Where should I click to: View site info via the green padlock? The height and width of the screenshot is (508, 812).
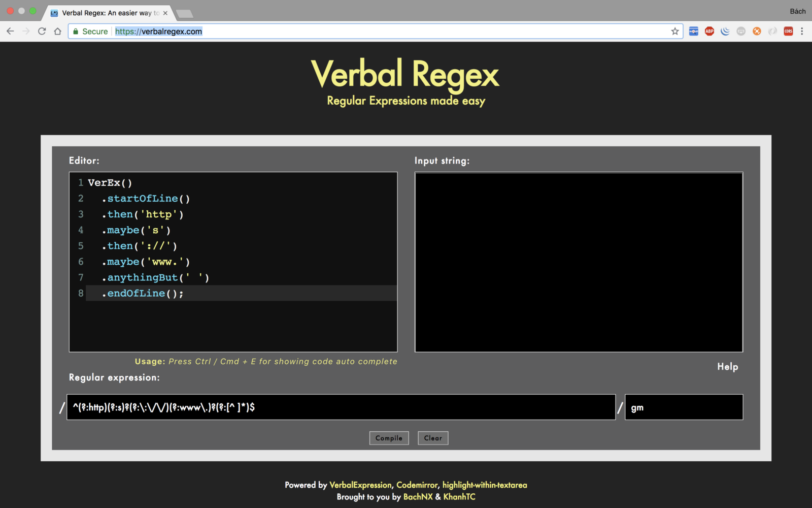pos(76,31)
